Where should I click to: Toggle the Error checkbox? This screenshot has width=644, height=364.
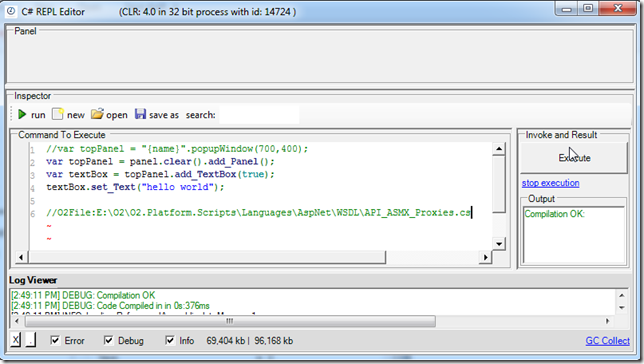point(55,340)
